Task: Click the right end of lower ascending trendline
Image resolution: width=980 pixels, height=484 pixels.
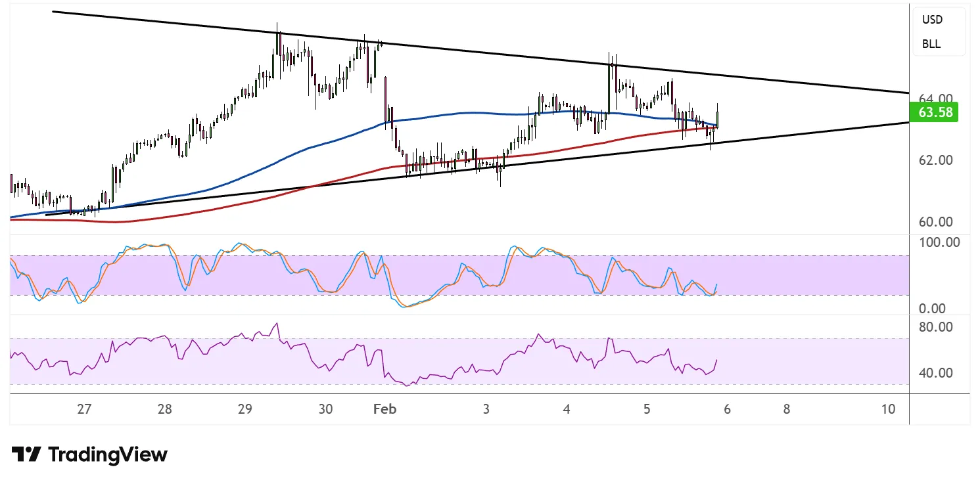Action: point(907,123)
